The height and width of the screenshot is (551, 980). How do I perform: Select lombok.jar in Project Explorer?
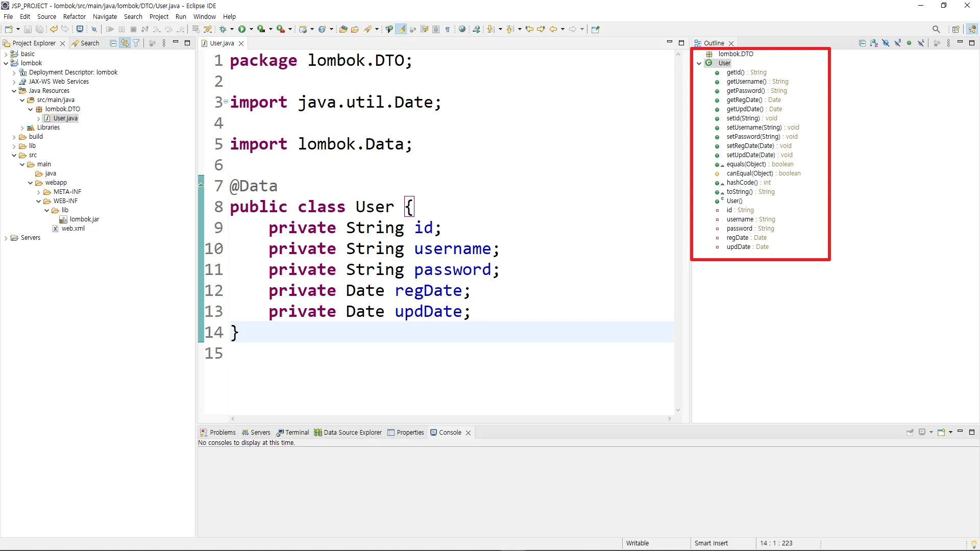point(84,219)
